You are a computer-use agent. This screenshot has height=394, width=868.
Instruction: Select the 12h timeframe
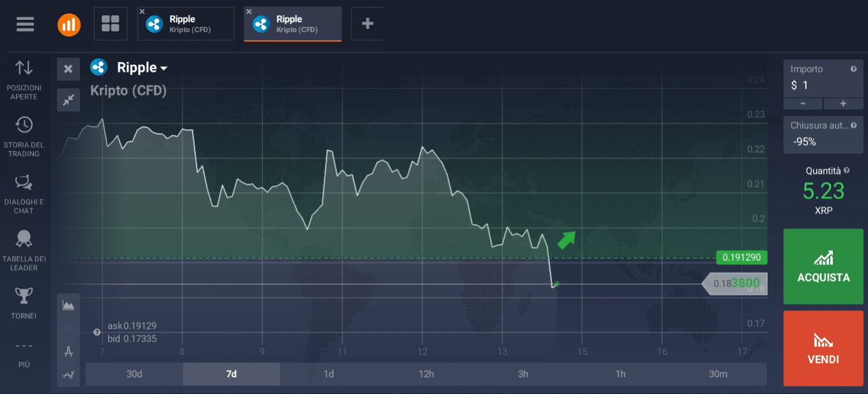[426, 374]
